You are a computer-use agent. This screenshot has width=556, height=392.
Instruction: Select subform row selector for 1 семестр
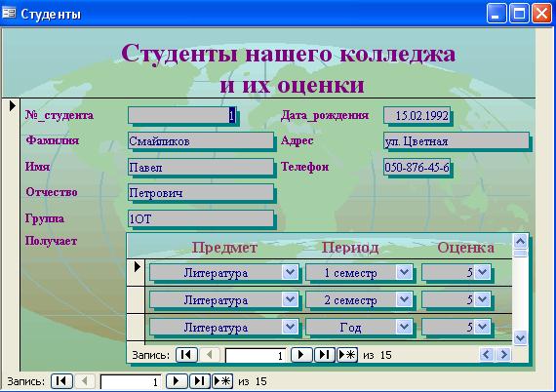click(137, 273)
